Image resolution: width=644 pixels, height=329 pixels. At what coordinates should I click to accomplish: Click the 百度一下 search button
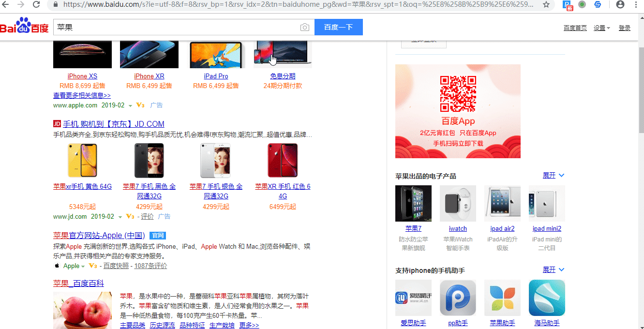click(x=339, y=27)
